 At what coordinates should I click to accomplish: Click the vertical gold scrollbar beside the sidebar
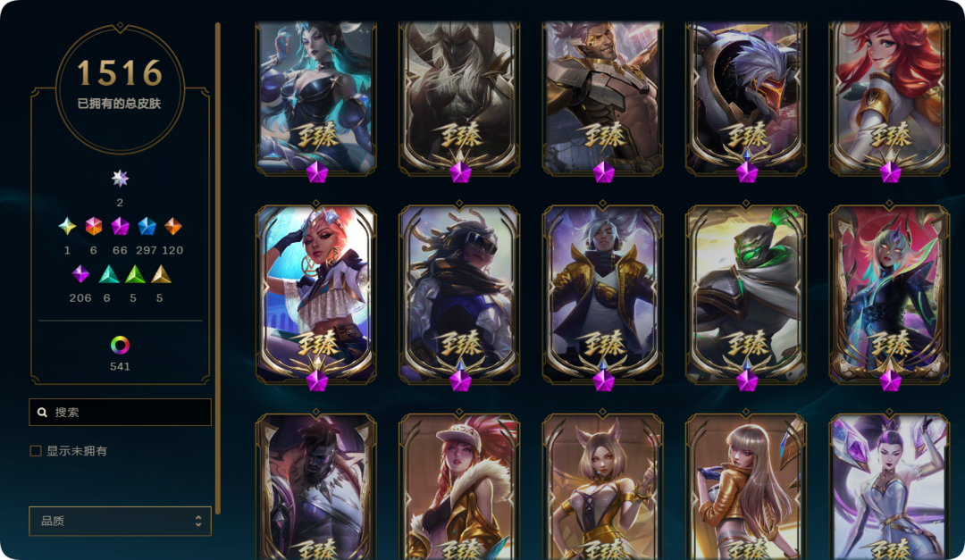click(218, 268)
